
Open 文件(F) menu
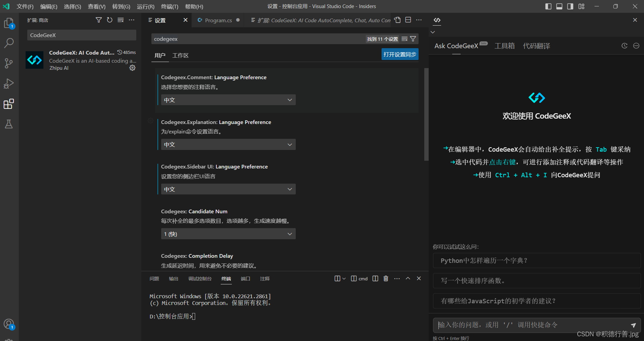coord(25,6)
